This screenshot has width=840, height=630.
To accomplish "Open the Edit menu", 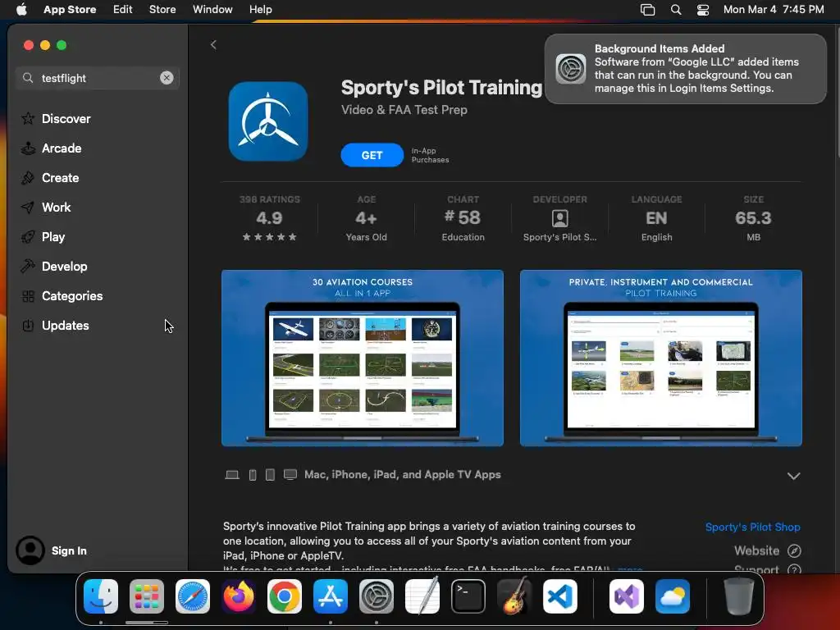I will (123, 9).
